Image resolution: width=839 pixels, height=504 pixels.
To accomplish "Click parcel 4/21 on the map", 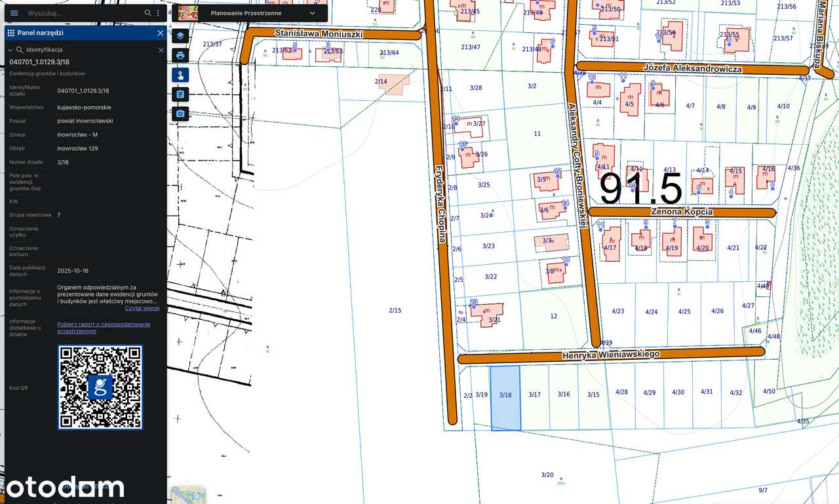I will (x=733, y=248).
